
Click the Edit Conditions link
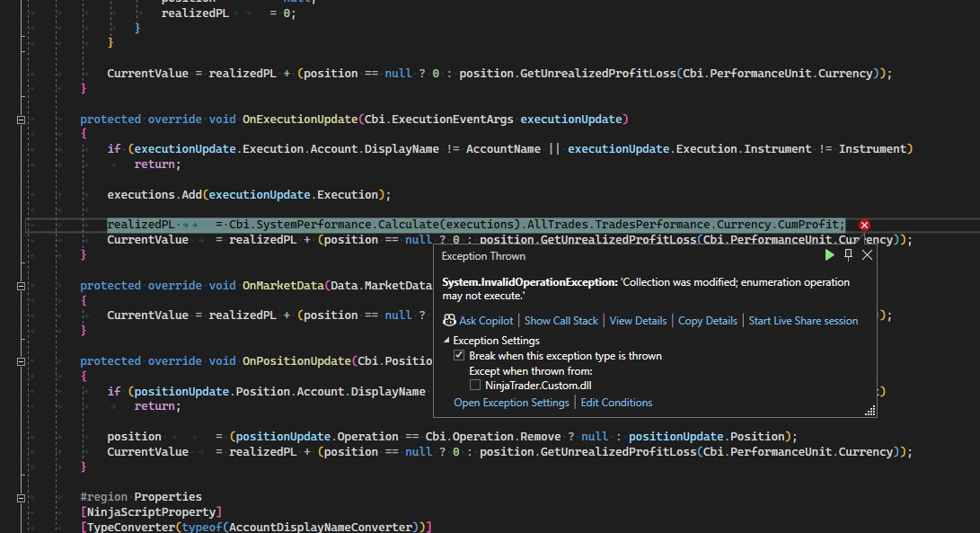point(616,403)
